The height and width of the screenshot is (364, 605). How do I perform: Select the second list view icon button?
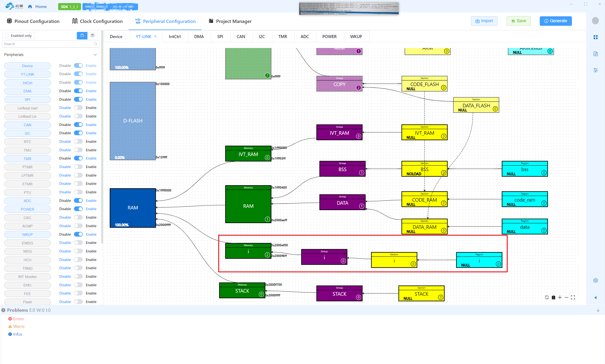tap(92, 35)
